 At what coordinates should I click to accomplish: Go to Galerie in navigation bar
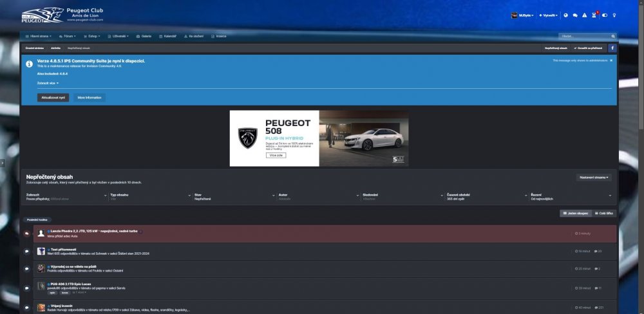(144, 36)
